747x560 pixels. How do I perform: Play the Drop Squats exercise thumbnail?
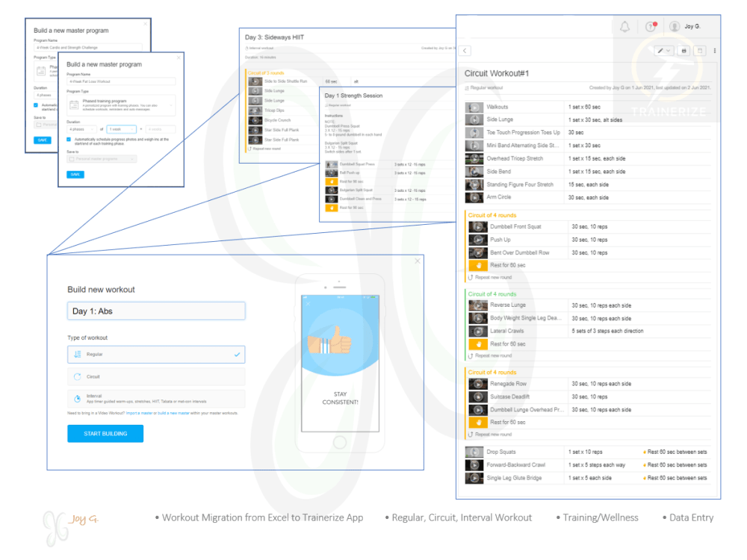tap(474, 452)
